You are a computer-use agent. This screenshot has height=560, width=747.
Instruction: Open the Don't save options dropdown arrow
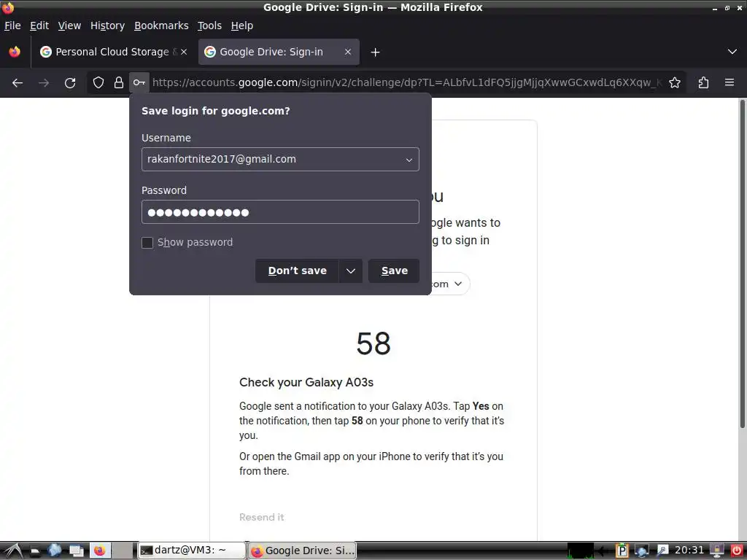(351, 271)
